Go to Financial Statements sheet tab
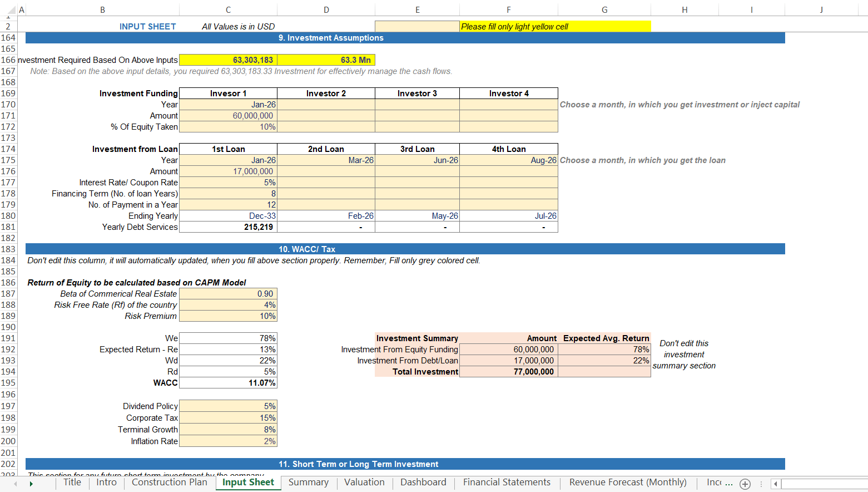The height and width of the screenshot is (492, 868). 507,483
